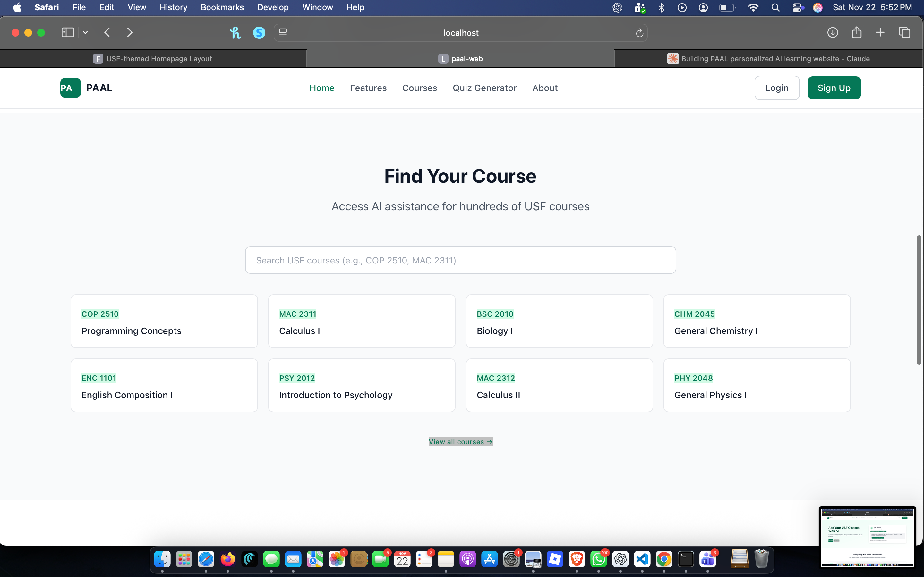
Task: Click the Sign Up button
Action: pyautogui.click(x=834, y=88)
